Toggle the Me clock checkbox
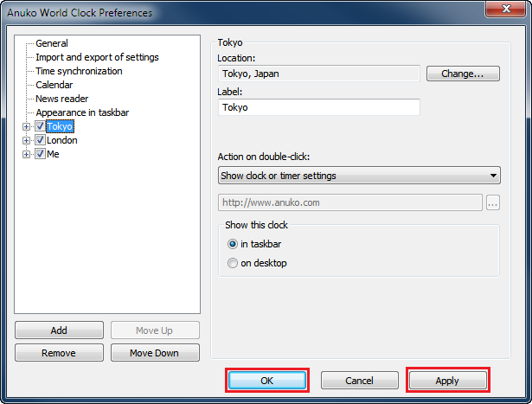This screenshot has height=404, width=532. pos(40,154)
